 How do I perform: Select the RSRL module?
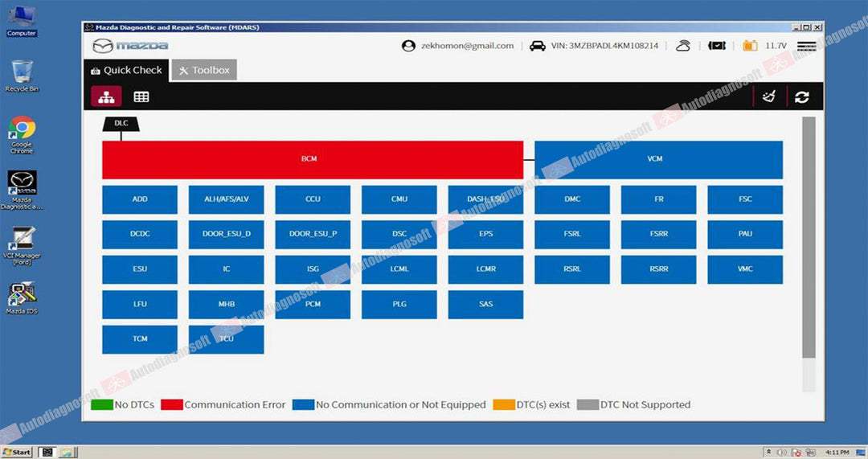tap(572, 269)
